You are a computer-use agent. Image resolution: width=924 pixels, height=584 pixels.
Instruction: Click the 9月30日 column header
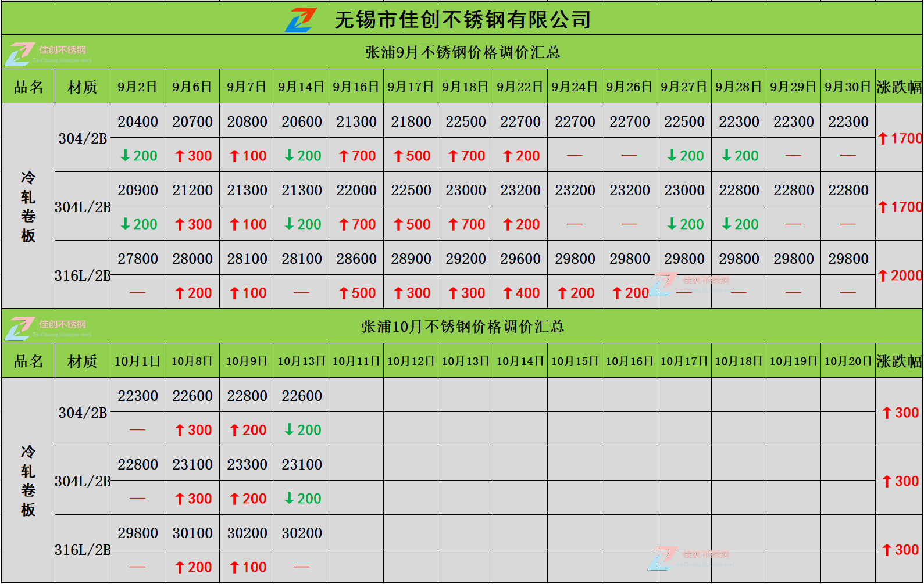848,87
